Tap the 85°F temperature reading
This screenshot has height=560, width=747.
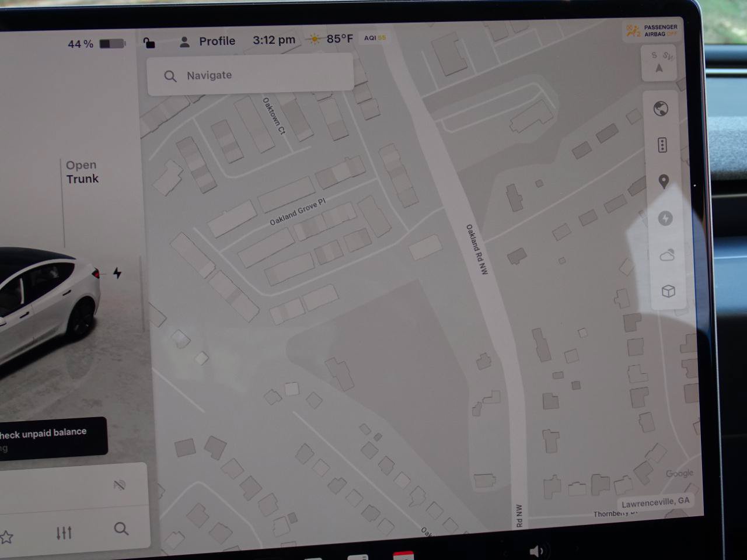[x=340, y=38]
